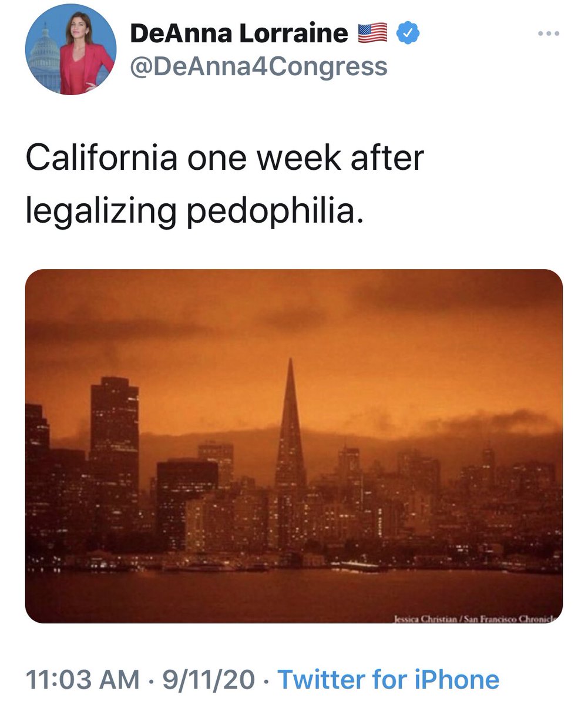Click the word 'legalizing' in the tweet
Screen dimensions: 588x705
(100, 212)
